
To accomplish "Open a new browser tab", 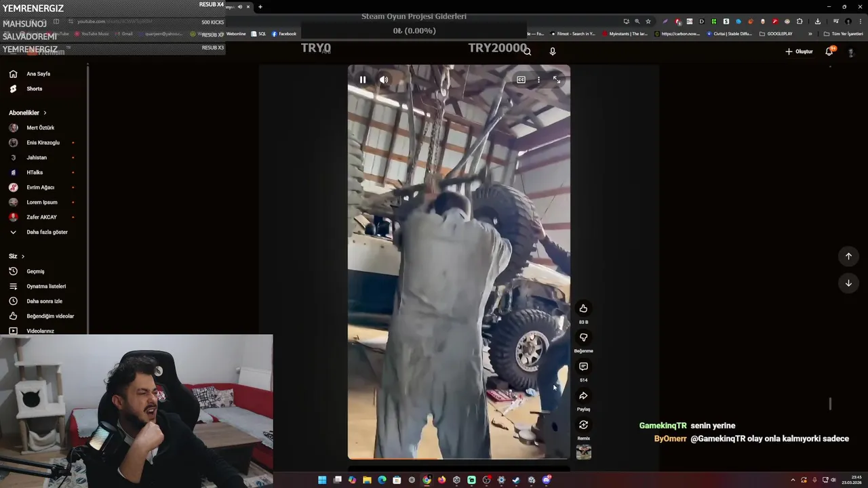I will coord(260,7).
